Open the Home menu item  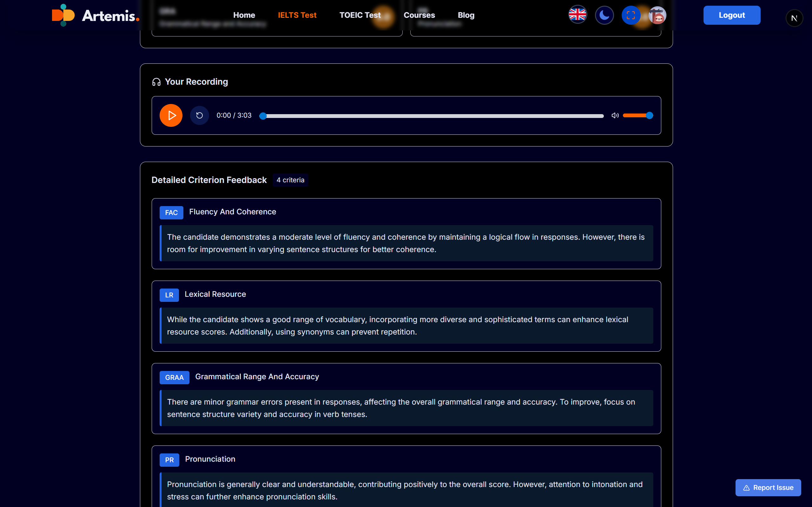244,15
